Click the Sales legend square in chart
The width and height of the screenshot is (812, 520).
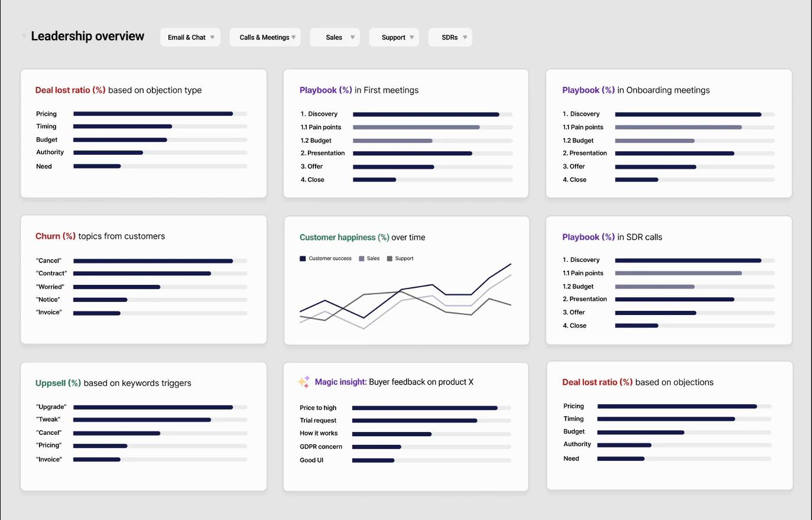click(362, 259)
